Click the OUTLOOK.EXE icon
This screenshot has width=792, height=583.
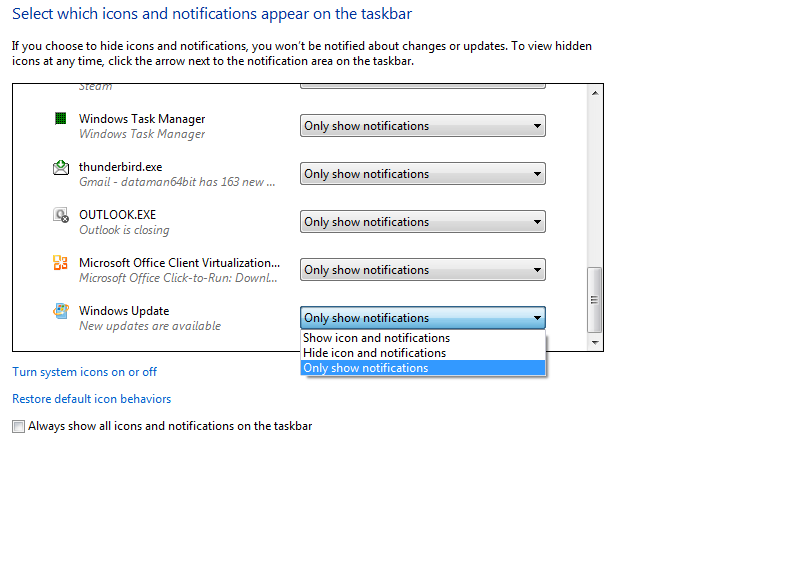click(x=61, y=215)
